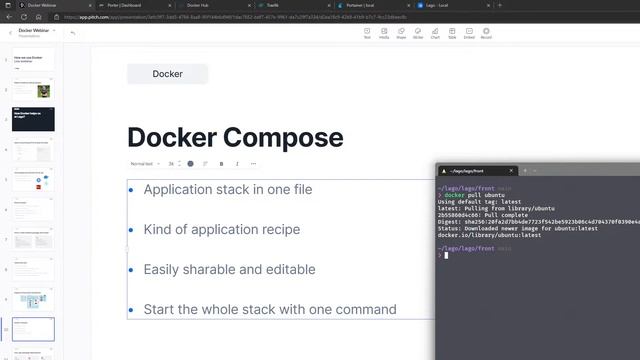Viewport: 640px width, 360px height.
Task: Click the font size value 24
Action: coord(171,164)
